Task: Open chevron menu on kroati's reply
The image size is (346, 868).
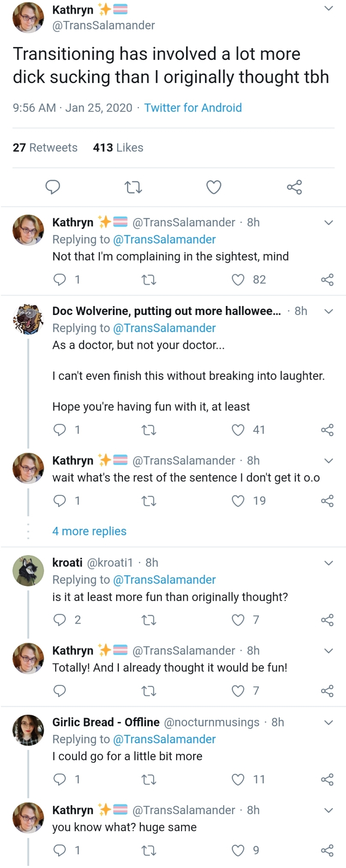Action: 328,563
